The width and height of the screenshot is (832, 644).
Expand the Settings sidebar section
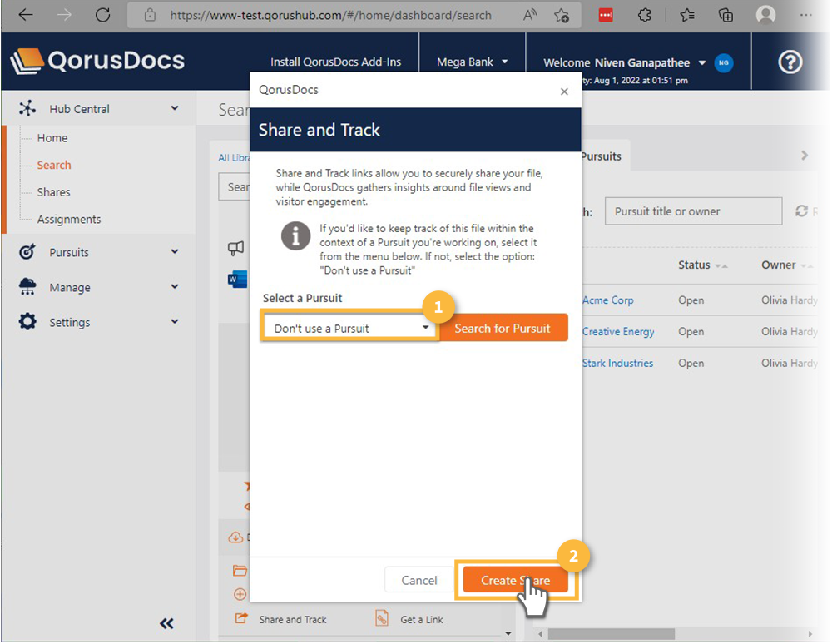[x=98, y=322]
